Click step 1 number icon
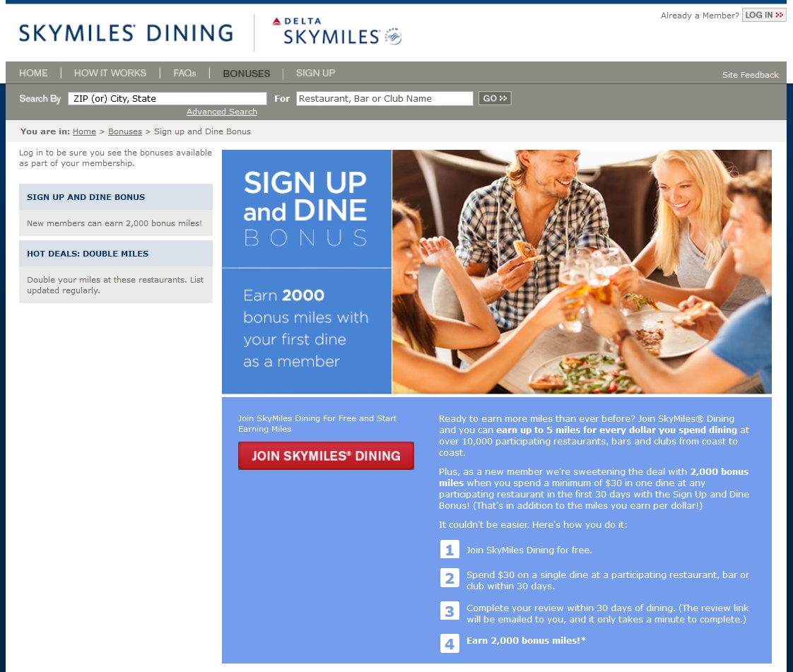 450,549
